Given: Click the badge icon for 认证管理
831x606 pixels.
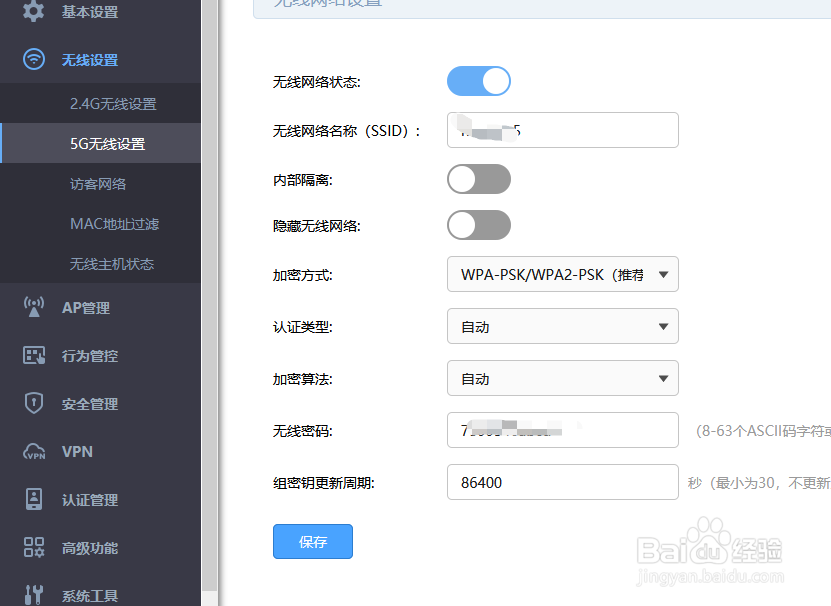Looking at the screenshot, I should coord(34,499).
